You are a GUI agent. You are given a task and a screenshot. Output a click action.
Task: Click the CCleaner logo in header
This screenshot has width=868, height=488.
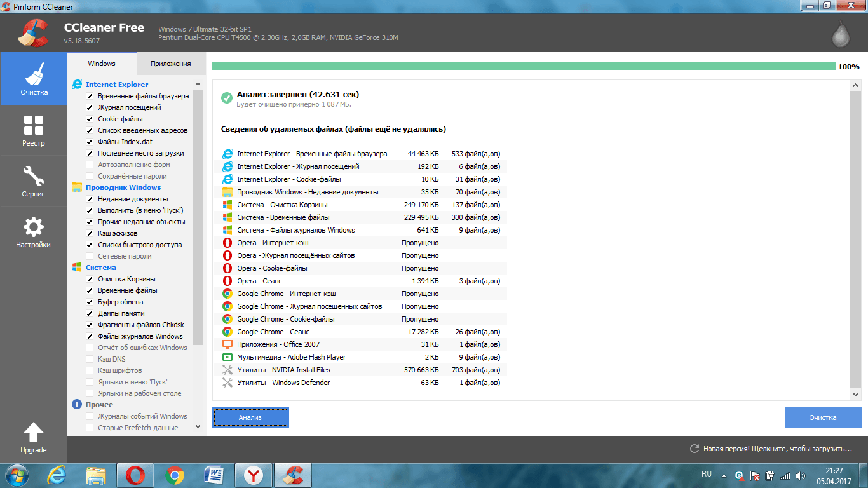(x=32, y=32)
